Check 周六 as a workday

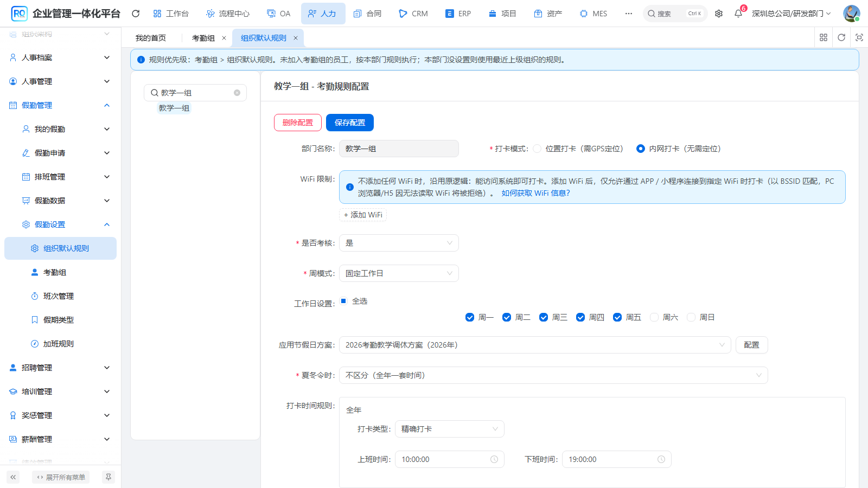click(x=654, y=317)
